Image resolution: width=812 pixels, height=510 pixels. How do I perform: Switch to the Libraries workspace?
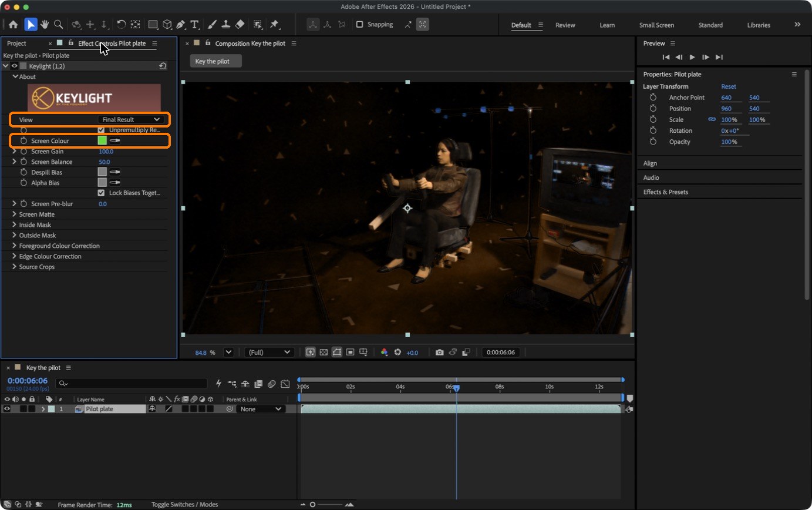click(x=759, y=25)
